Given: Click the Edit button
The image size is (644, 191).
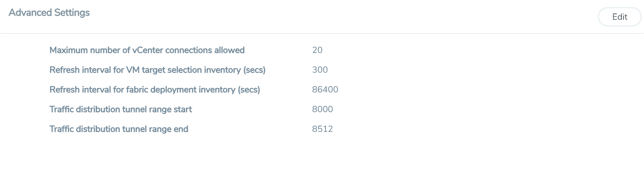Looking at the screenshot, I should coord(619,17).
